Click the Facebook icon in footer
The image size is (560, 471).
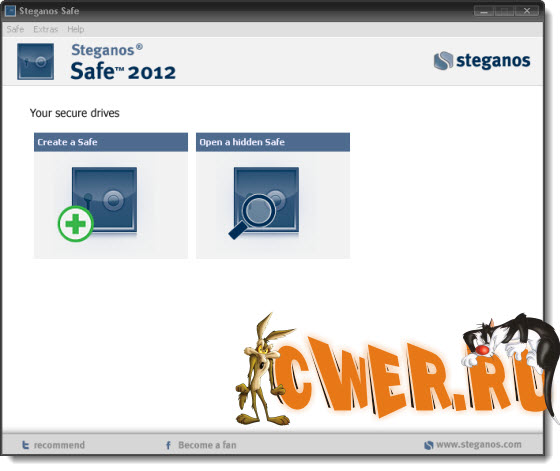(168, 445)
